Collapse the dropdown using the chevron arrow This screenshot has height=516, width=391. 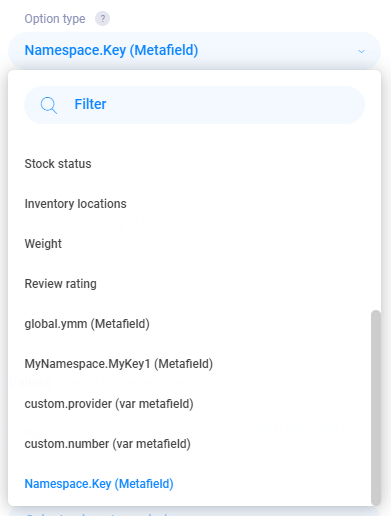click(x=361, y=51)
